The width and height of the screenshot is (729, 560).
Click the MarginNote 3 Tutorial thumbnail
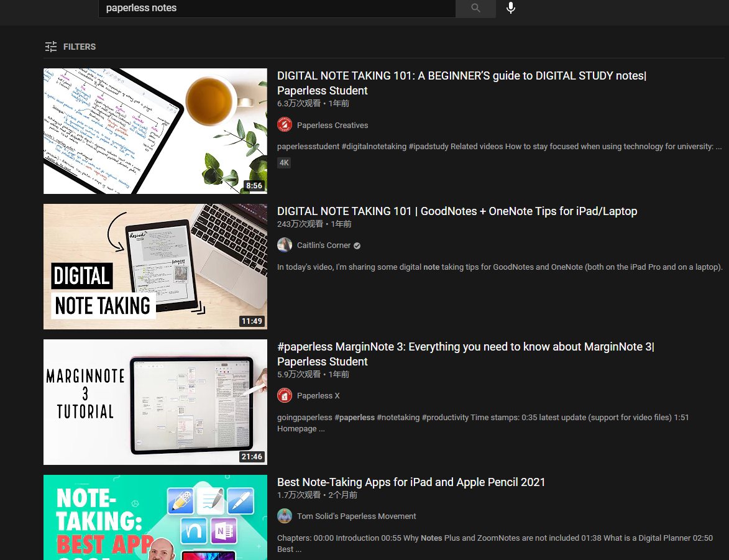[155, 402]
